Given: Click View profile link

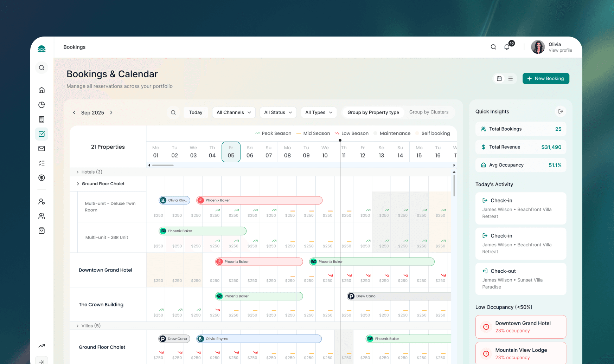Looking at the screenshot, I should (560, 50).
